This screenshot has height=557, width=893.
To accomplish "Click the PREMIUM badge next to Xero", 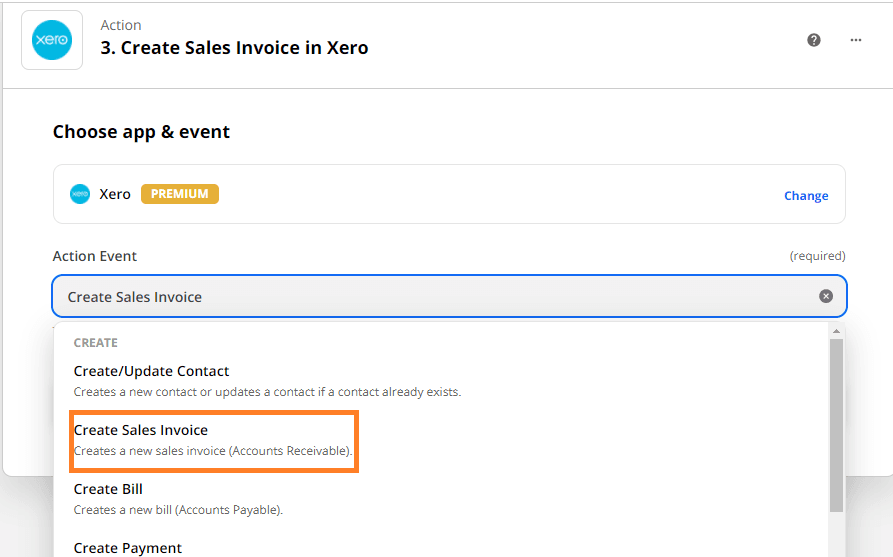I will pos(179,194).
